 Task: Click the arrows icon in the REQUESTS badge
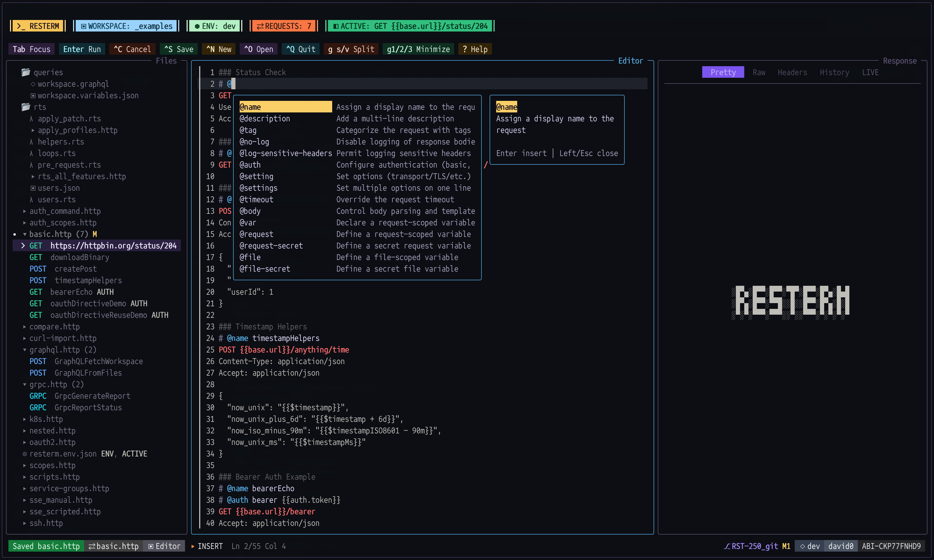(260, 26)
